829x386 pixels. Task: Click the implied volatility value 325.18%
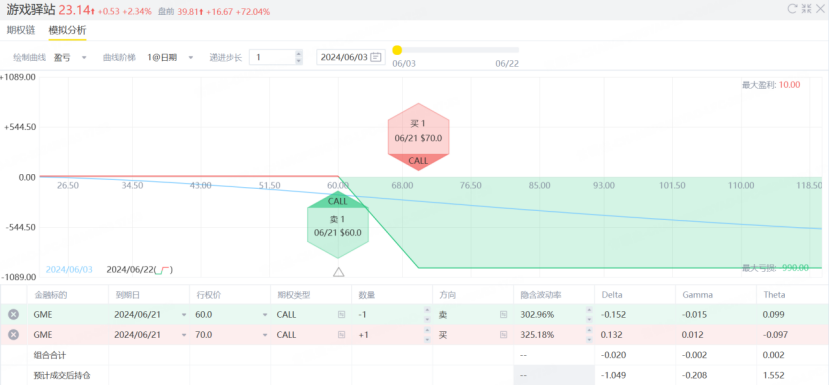click(x=537, y=335)
